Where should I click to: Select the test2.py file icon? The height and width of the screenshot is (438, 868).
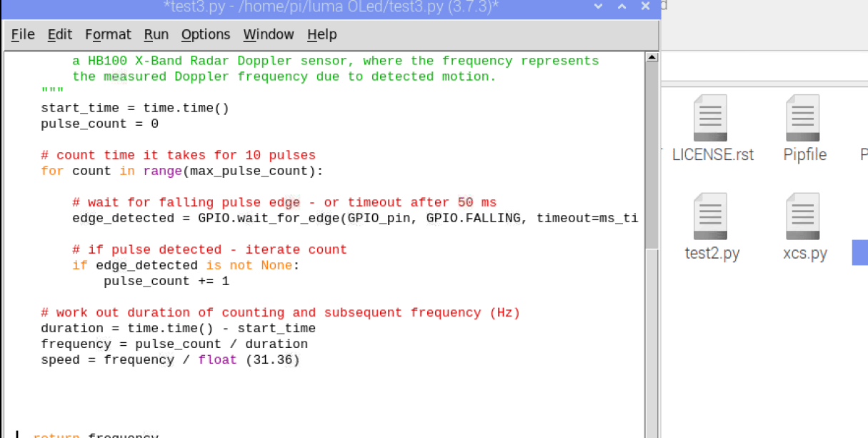(x=710, y=217)
